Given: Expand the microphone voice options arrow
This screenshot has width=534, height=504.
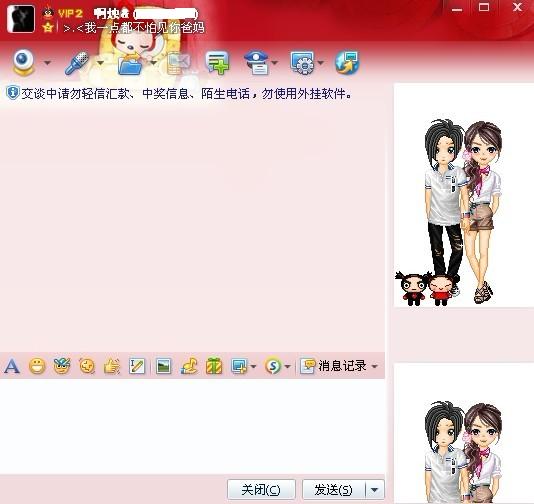Looking at the screenshot, I should click(100, 63).
